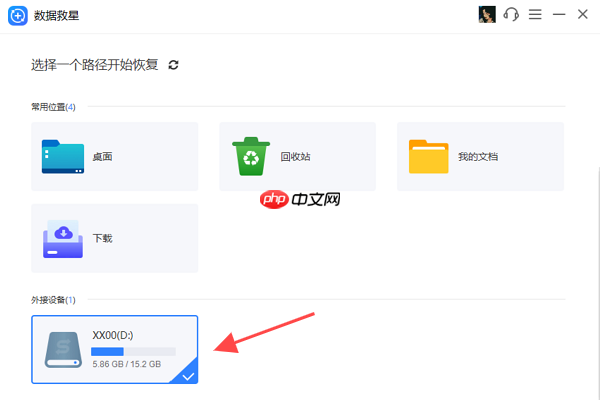
Task: Minimize the 数据救星 window
Action: click(559, 15)
